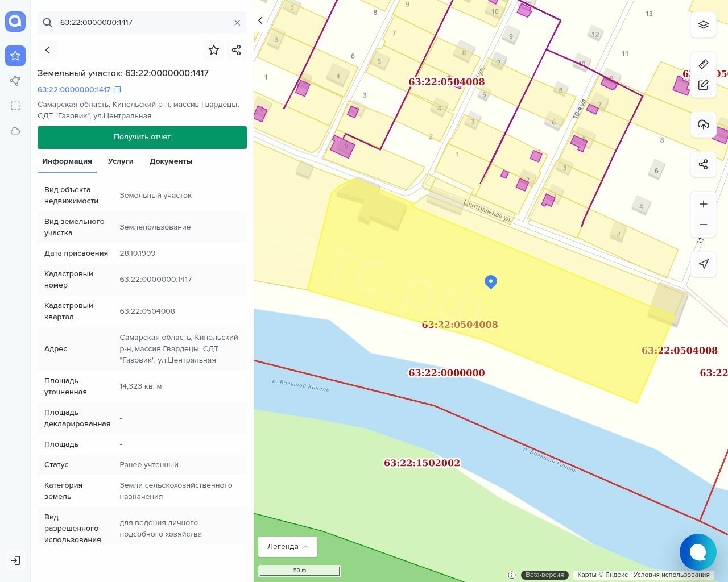Select the ruler measurement tool
This screenshot has height=582, width=728.
point(703,64)
